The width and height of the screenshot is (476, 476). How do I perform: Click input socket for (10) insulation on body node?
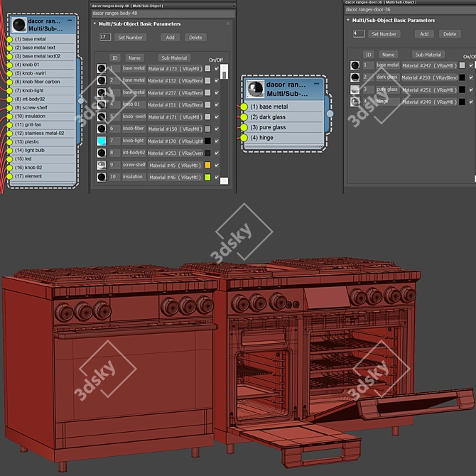pyautogui.click(x=9, y=117)
